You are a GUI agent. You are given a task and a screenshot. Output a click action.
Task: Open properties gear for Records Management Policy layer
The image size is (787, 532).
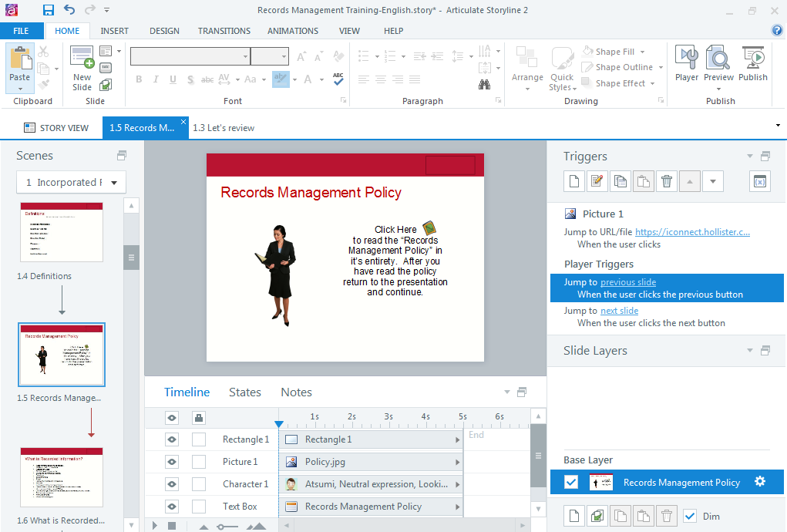click(760, 482)
